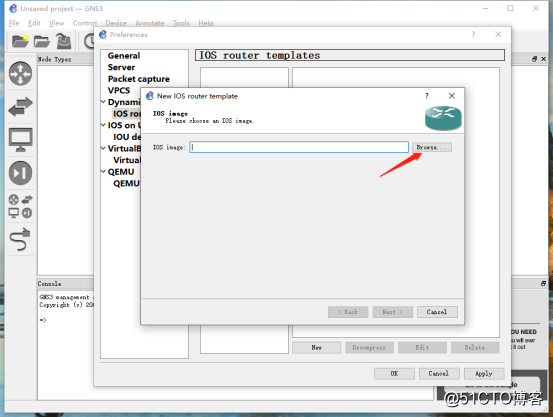
Task: Browse routers in the device sidebar
Action: (20, 73)
